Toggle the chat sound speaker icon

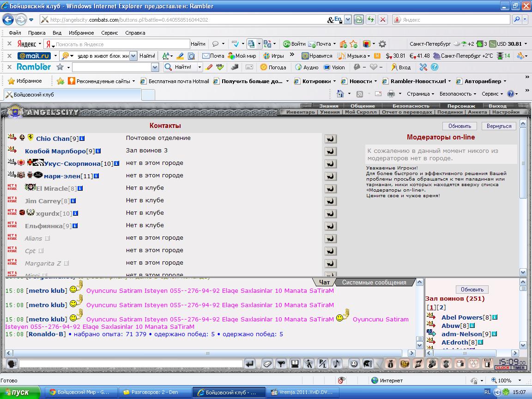(337, 364)
